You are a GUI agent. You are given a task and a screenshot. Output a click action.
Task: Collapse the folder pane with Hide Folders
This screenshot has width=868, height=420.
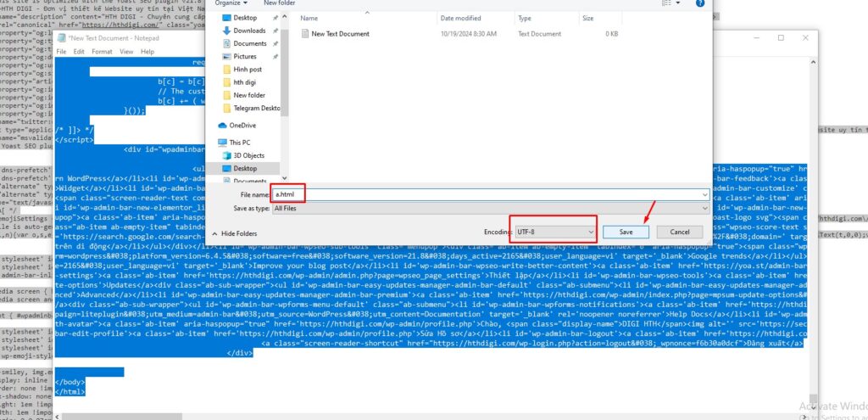235,233
